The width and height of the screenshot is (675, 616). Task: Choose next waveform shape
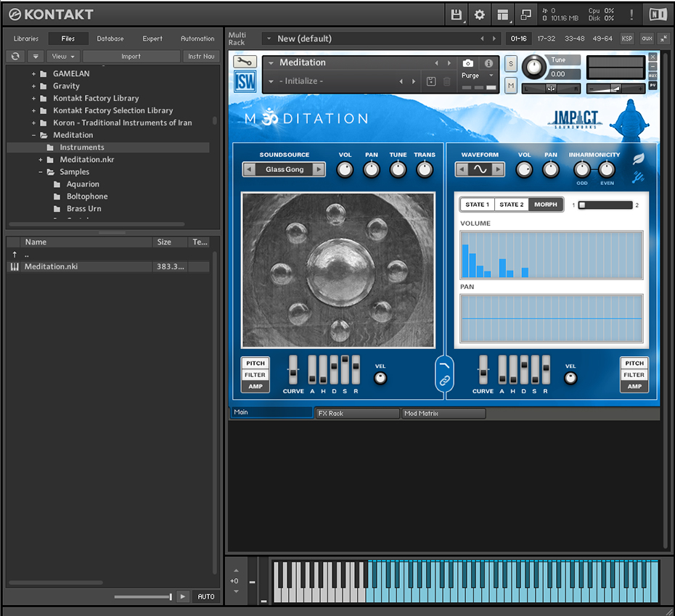498,169
